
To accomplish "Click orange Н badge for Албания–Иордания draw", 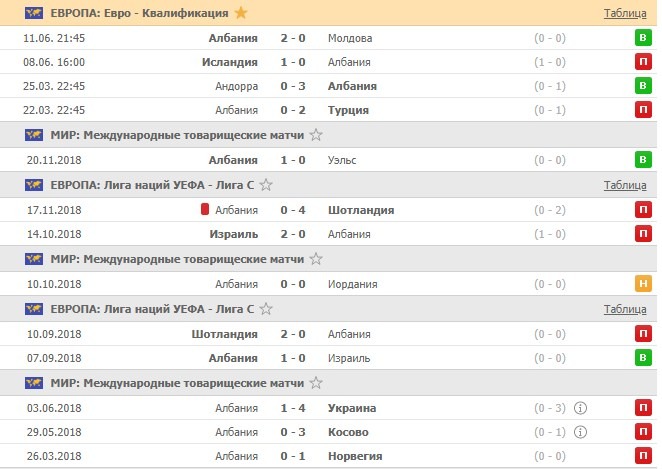I will (x=641, y=284).
